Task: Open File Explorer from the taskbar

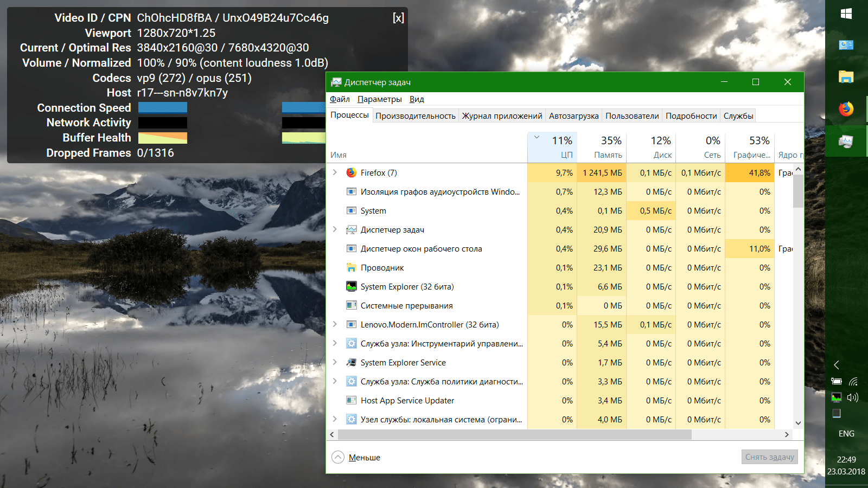Action: [x=846, y=77]
